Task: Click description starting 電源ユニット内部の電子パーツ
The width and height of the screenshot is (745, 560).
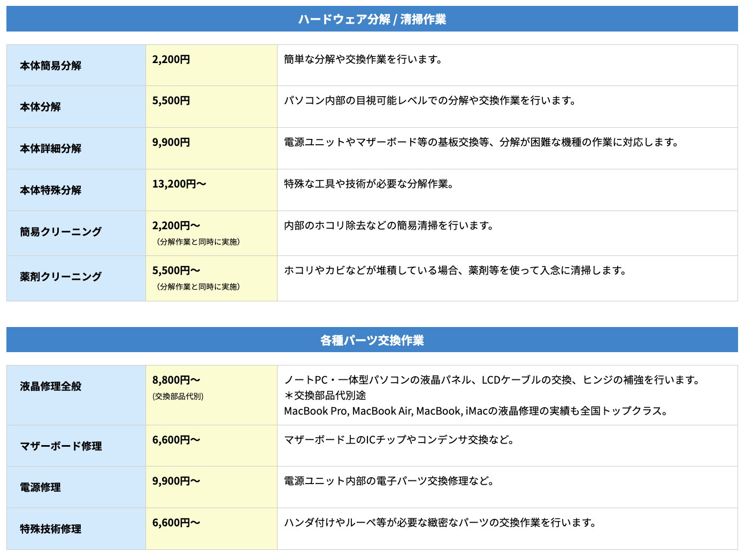Action: pos(389,481)
